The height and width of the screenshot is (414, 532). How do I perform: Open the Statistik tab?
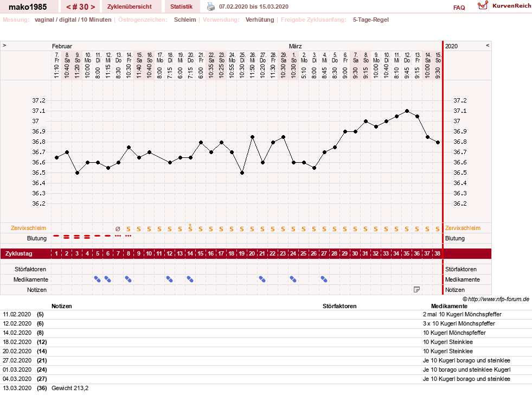pos(181,7)
